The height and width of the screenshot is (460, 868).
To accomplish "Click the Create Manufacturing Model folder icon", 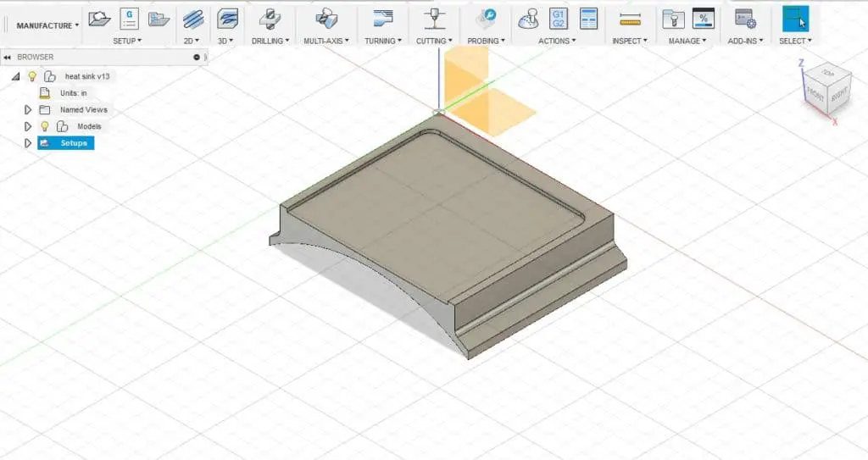I will [159, 19].
